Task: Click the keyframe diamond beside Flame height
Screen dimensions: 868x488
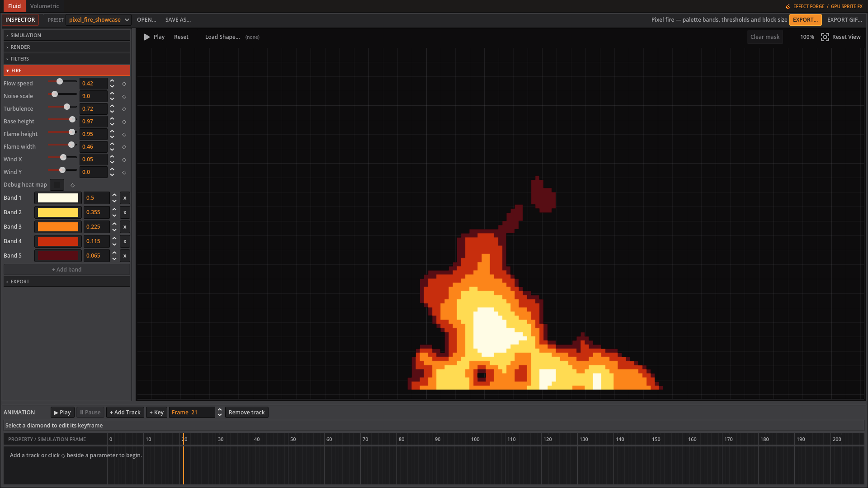Action: click(124, 134)
